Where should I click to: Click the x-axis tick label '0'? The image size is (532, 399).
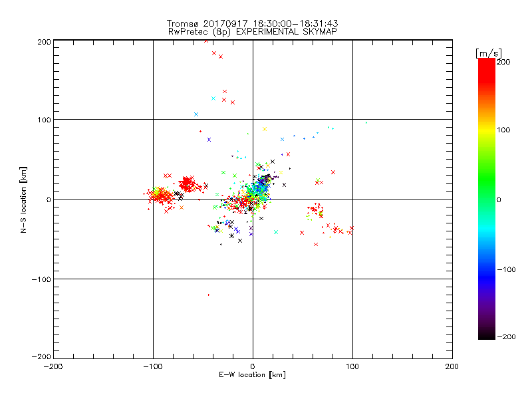[253, 367]
